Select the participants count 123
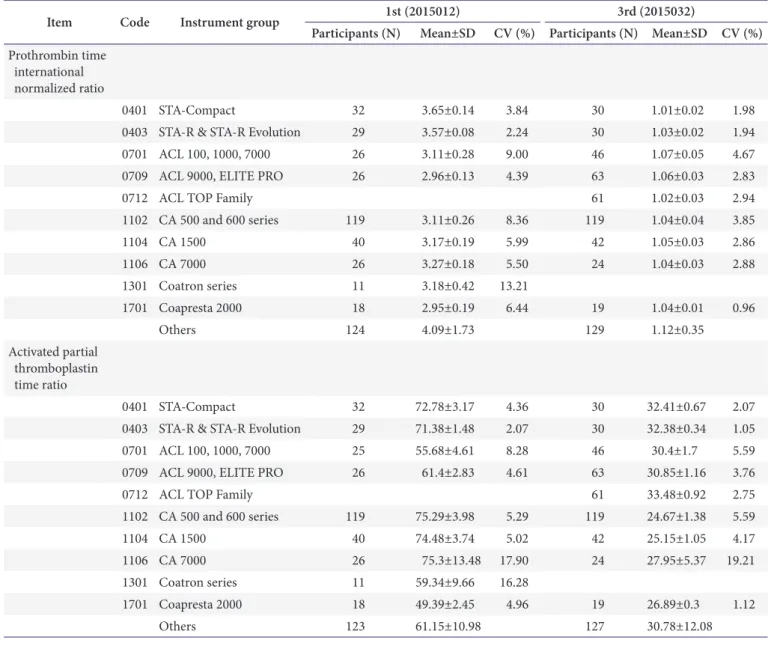 click(356, 626)
